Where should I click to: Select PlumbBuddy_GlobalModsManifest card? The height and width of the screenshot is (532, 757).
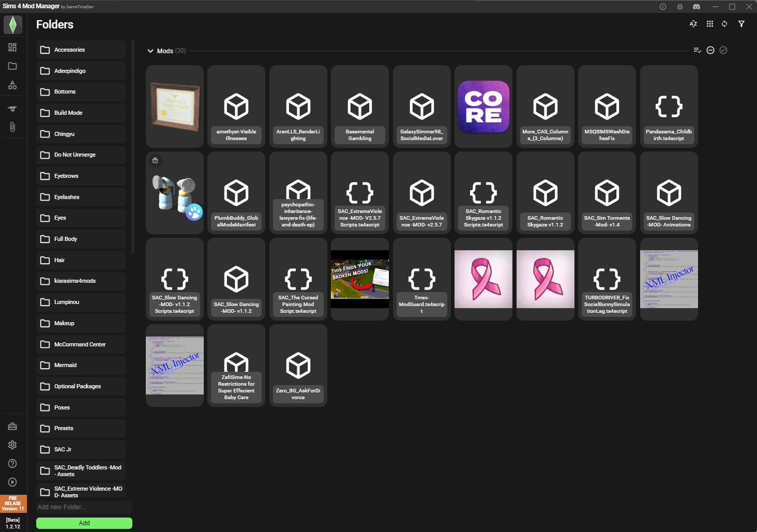[x=236, y=193]
